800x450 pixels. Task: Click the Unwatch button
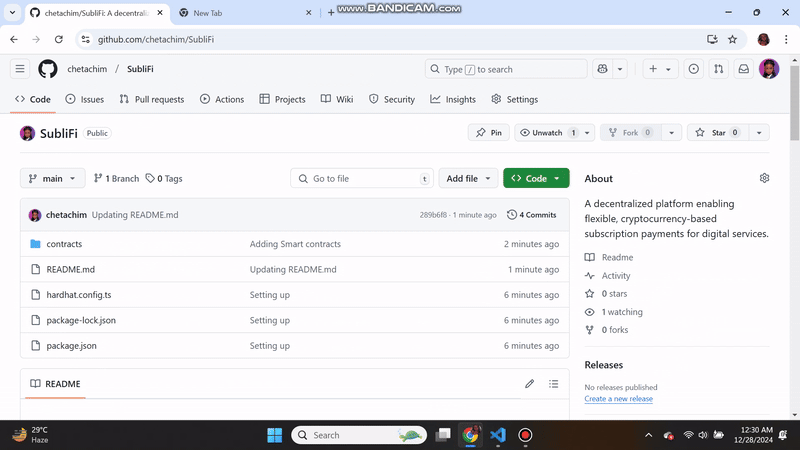pyautogui.click(x=546, y=133)
